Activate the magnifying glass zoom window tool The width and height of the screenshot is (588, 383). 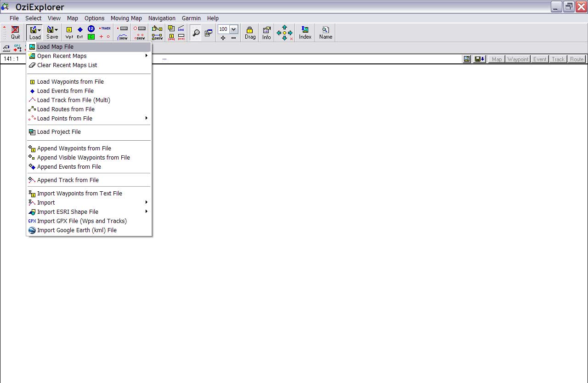(x=196, y=33)
